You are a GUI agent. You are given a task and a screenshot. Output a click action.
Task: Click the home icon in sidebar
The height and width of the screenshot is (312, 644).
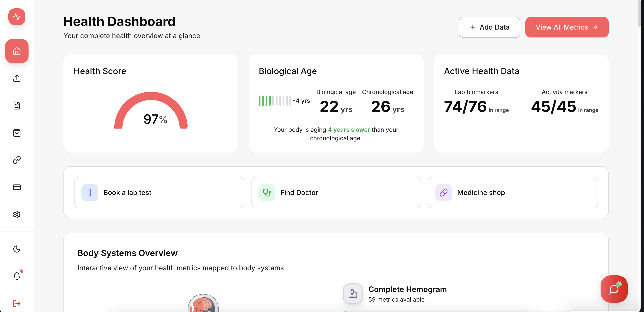[17, 51]
